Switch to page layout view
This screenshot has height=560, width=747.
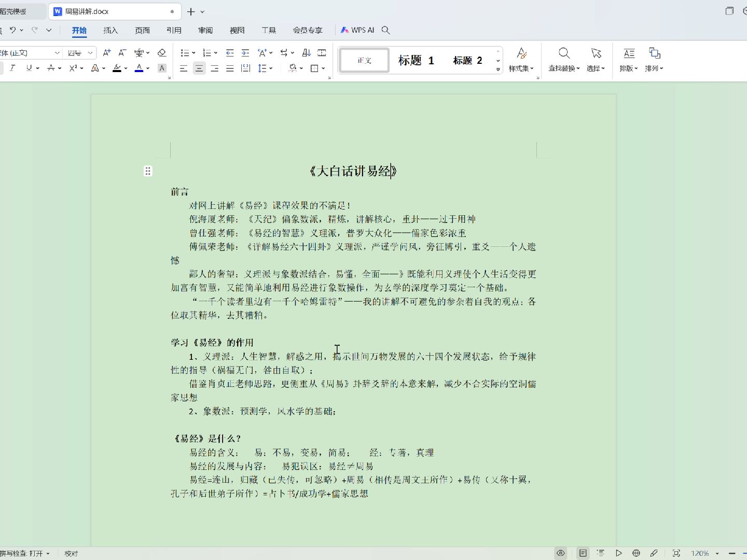pos(583,553)
